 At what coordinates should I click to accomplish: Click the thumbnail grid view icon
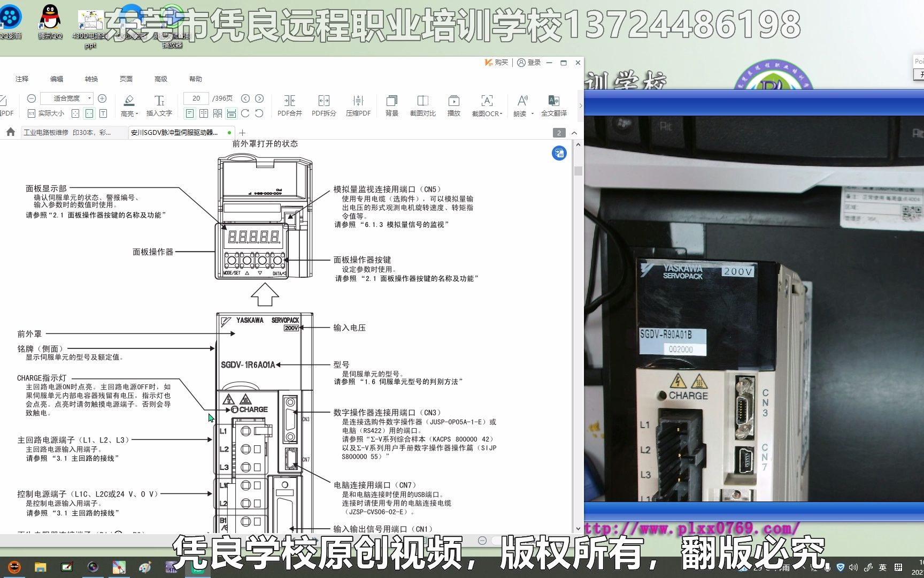coord(218,113)
